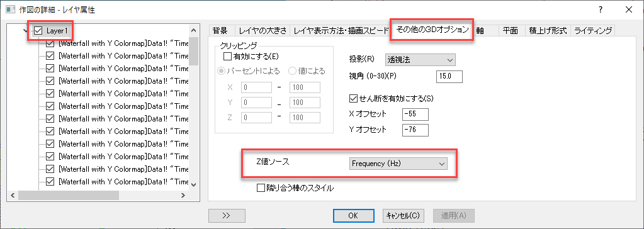Click the X オフセット input field

point(415,114)
